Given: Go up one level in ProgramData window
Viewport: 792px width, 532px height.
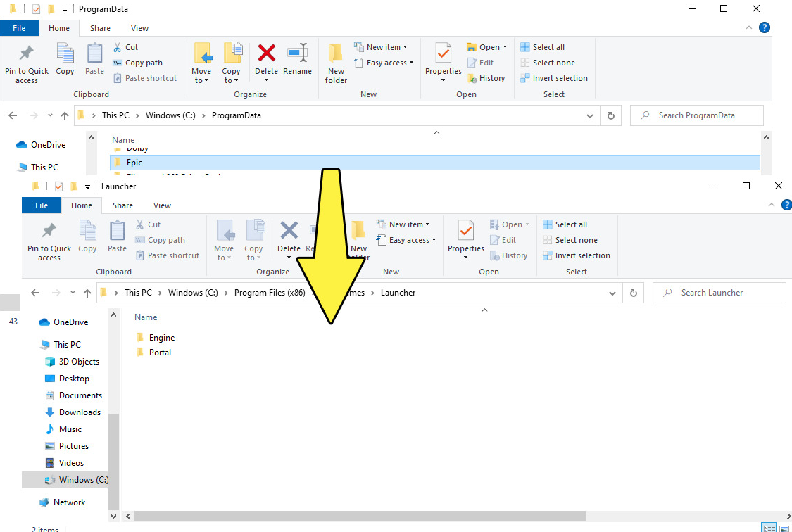Looking at the screenshot, I should [65, 115].
